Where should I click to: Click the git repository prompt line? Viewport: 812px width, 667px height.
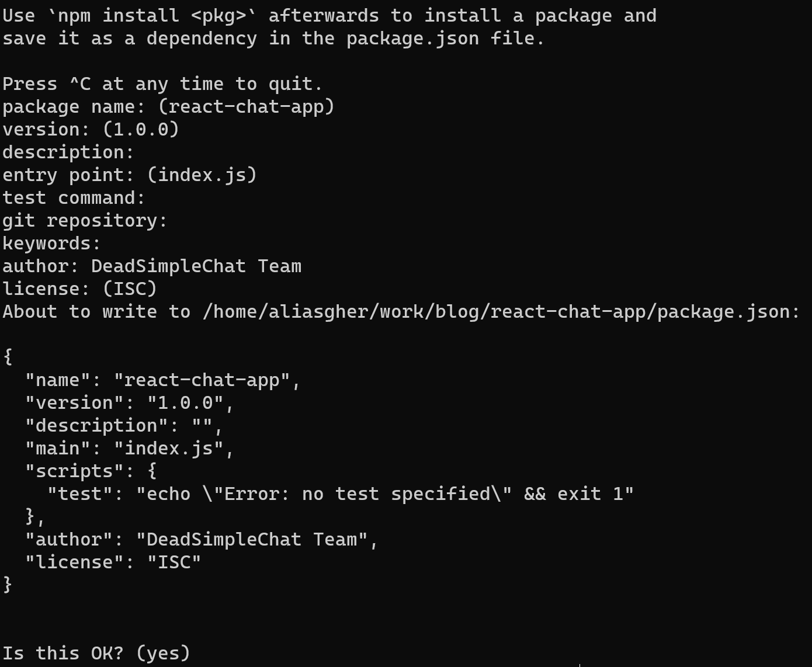pos(85,221)
